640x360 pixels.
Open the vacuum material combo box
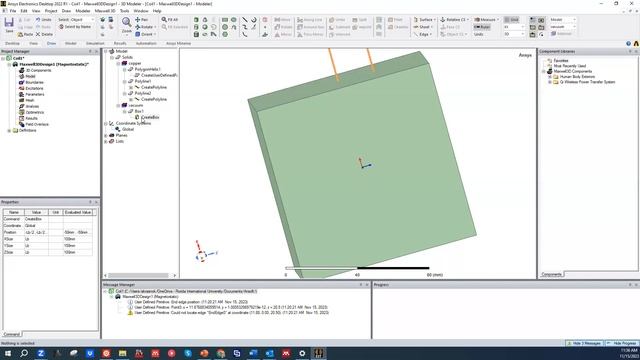pyautogui.click(x=562, y=27)
